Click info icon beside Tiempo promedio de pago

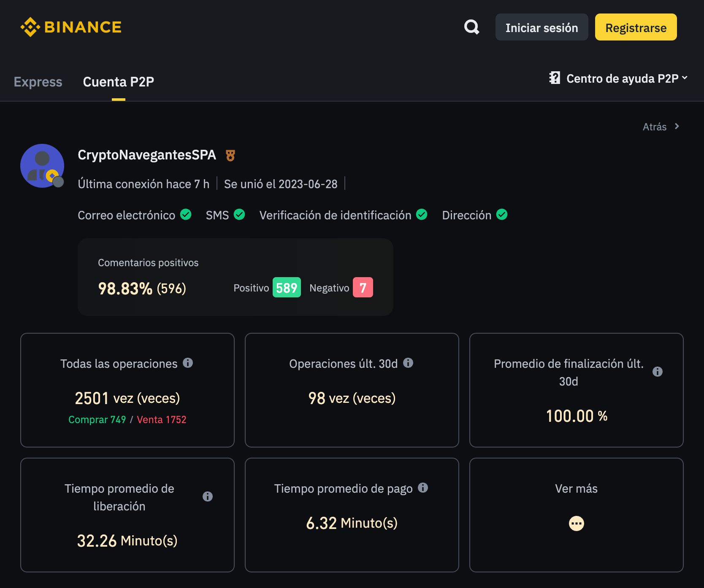point(423,488)
